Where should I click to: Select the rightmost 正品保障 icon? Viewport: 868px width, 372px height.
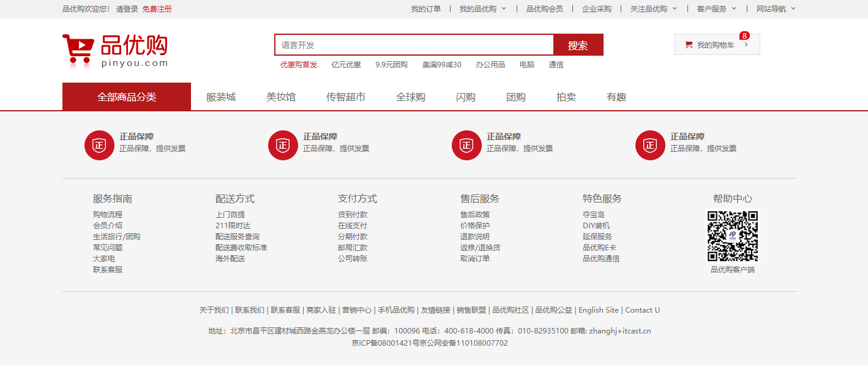tap(650, 145)
